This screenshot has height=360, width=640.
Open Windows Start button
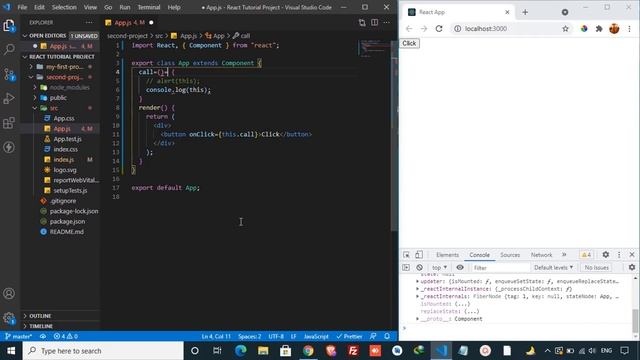(x=11, y=351)
